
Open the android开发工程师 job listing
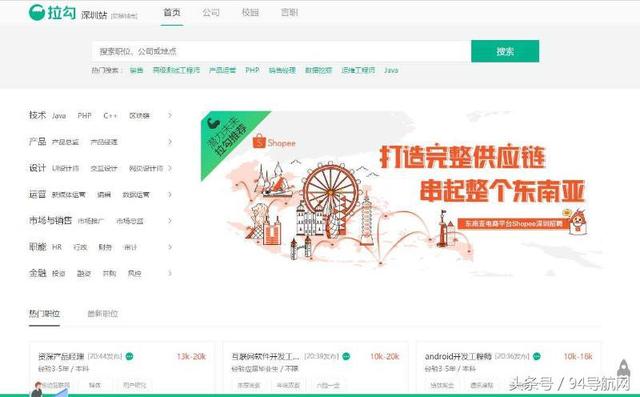tap(458, 357)
